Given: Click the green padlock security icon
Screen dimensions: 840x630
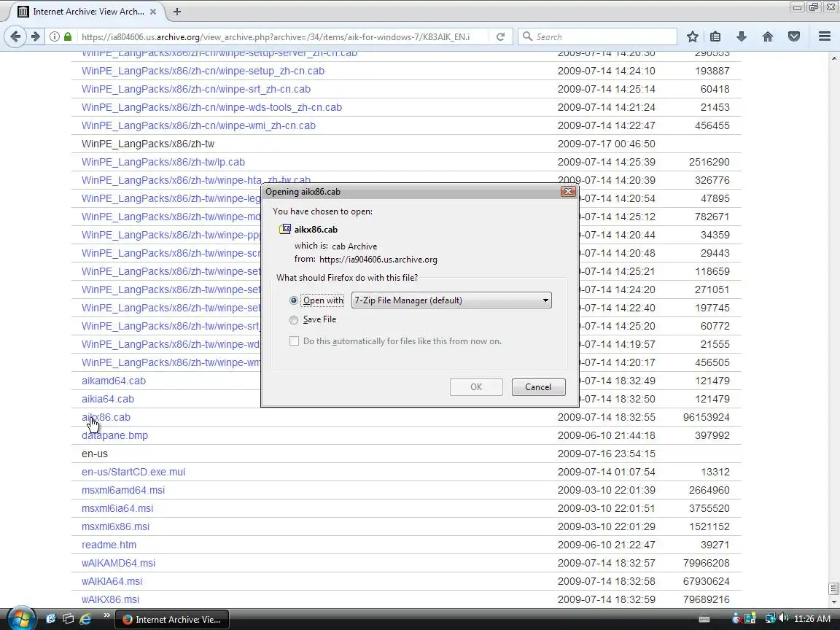Looking at the screenshot, I should pos(68,36).
